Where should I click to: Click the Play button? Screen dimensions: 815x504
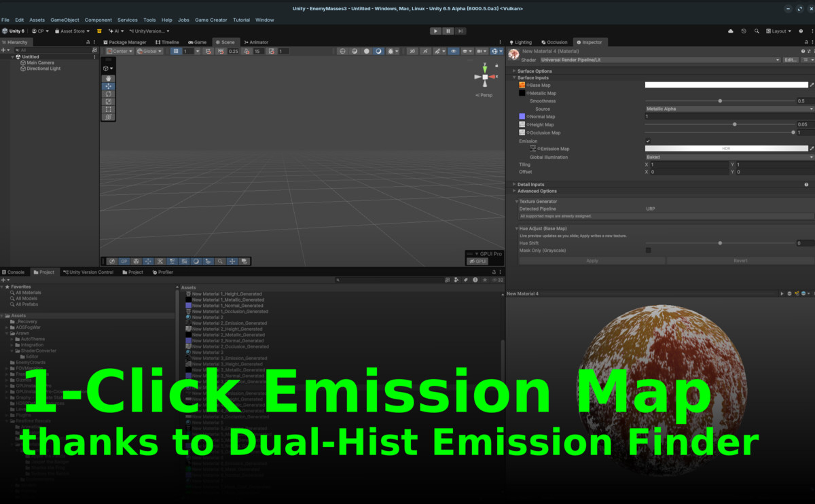point(435,31)
